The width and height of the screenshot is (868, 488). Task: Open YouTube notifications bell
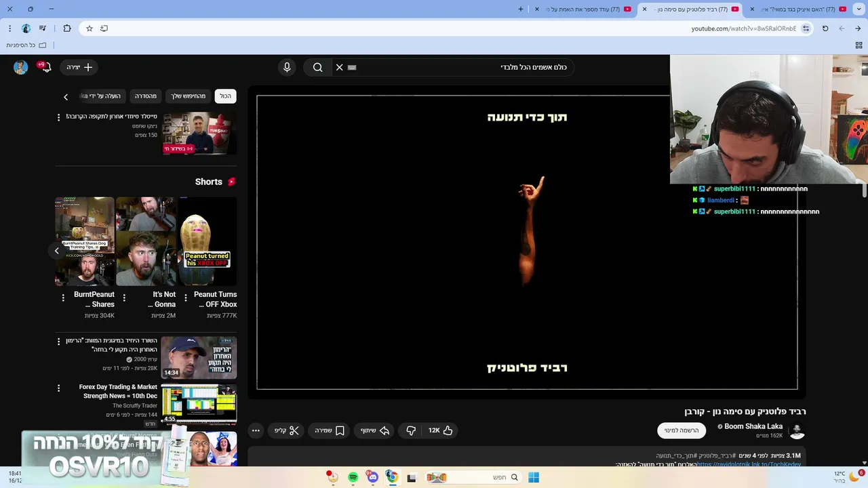click(45, 67)
